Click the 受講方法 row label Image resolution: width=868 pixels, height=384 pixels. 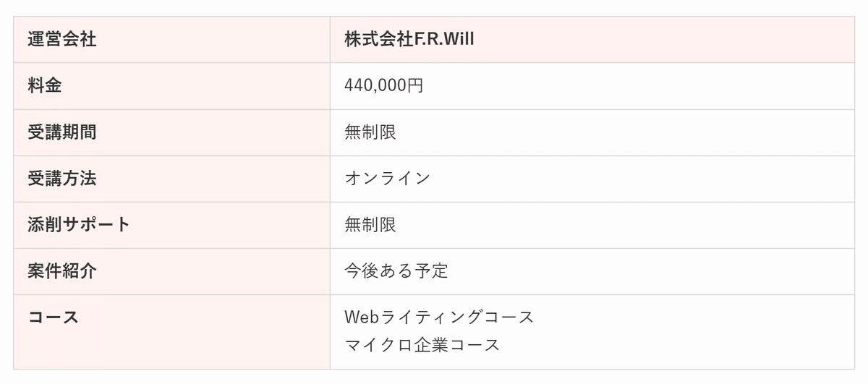[62, 178]
